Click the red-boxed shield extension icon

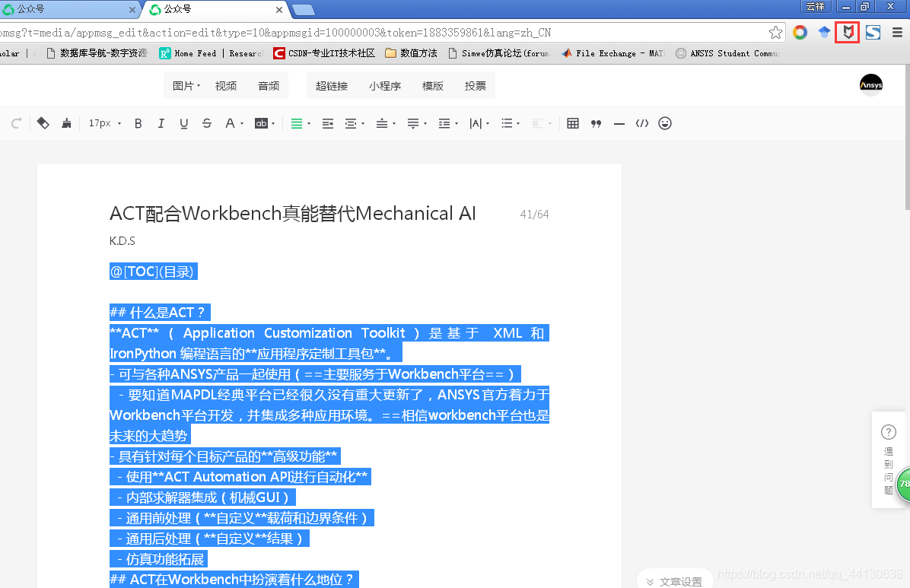tap(848, 33)
